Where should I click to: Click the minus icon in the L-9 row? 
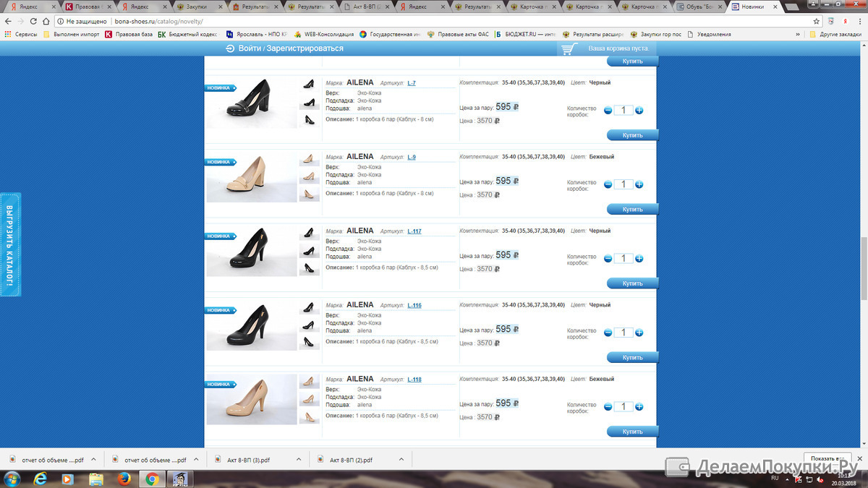608,184
